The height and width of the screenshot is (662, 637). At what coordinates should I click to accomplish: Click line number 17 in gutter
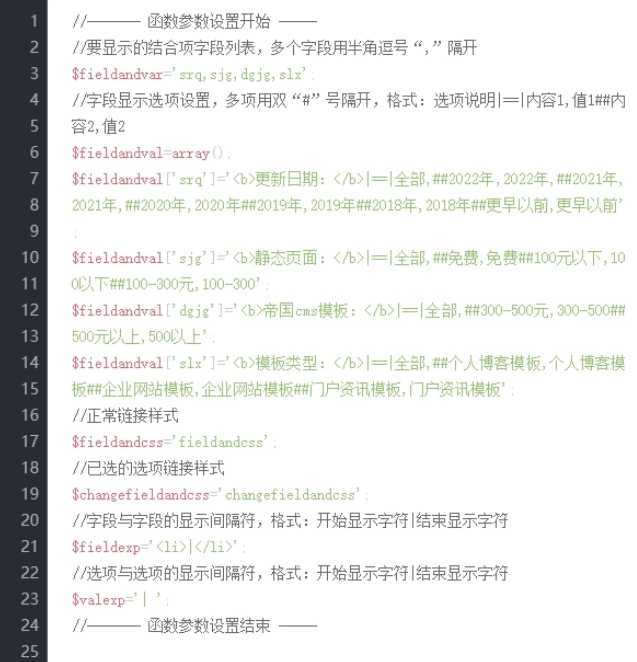click(30, 441)
